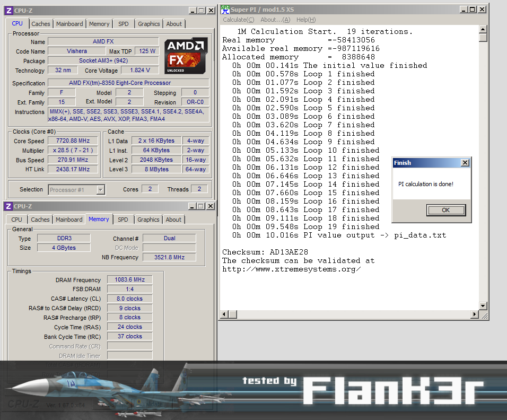Select Mainboard tab in the memory timings CPU-Z window
Screen dimensions: 507x420
click(69, 220)
